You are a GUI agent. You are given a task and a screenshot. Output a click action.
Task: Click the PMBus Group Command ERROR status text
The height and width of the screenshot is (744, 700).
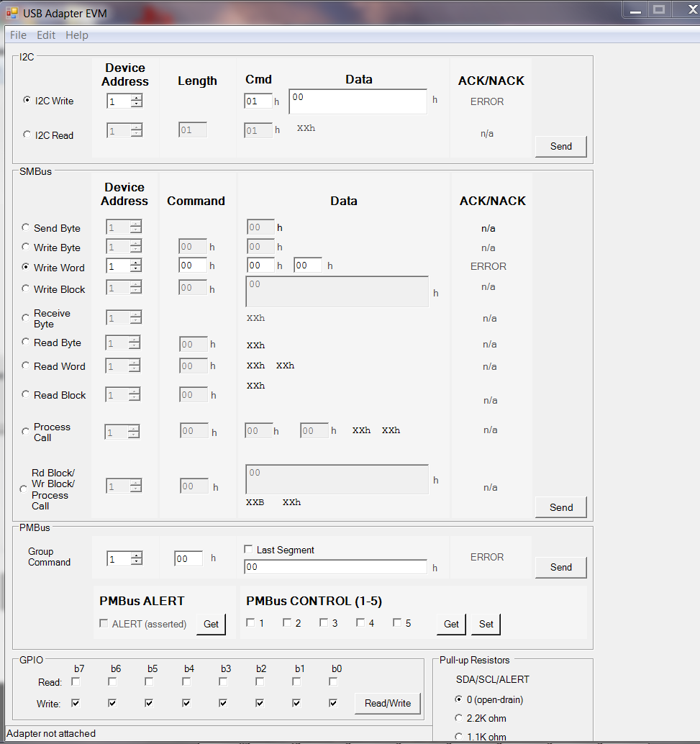487,557
